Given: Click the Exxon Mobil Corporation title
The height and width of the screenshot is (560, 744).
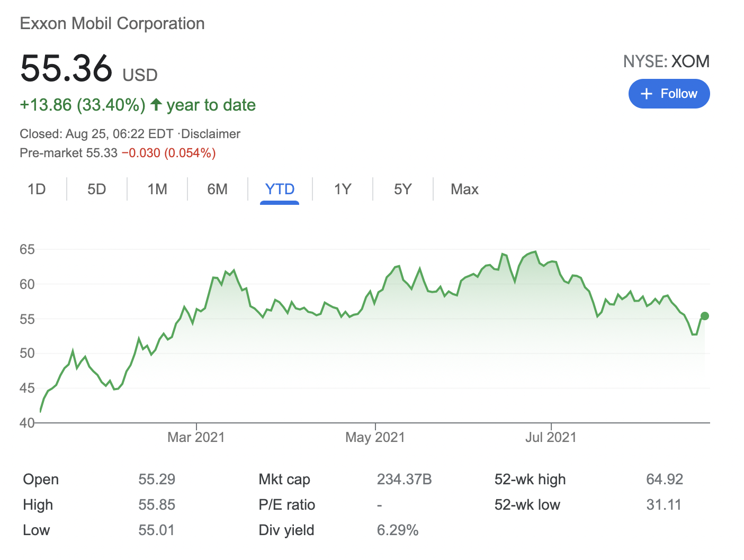Looking at the screenshot, I should click(x=112, y=23).
